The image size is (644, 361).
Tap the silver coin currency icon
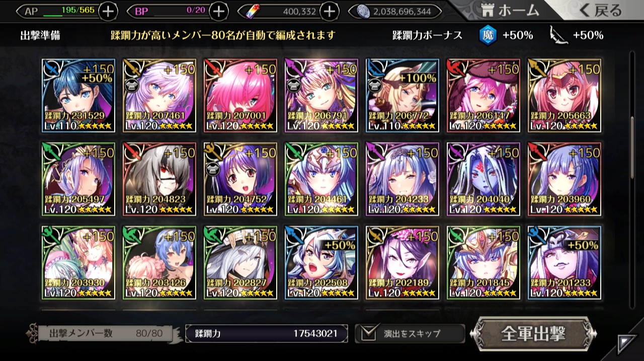363,11
